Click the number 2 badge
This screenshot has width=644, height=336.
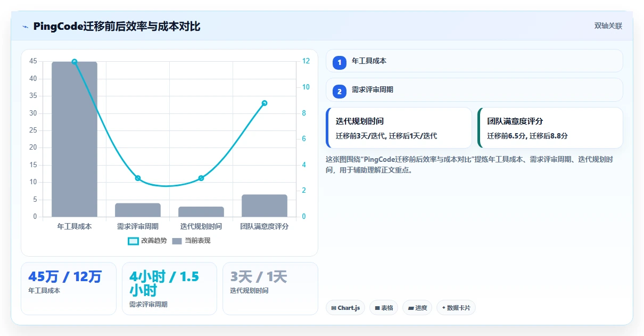click(x=340, y=91)
